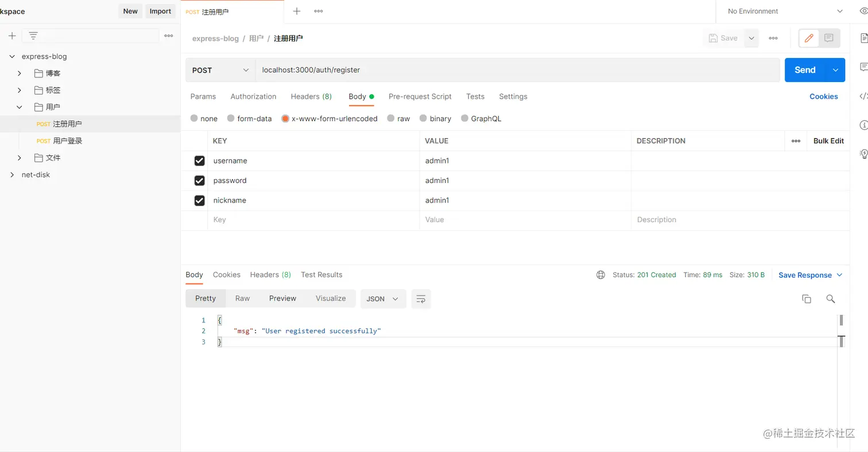
Task: Expand the net-disk collection
Action: (12, 174)
